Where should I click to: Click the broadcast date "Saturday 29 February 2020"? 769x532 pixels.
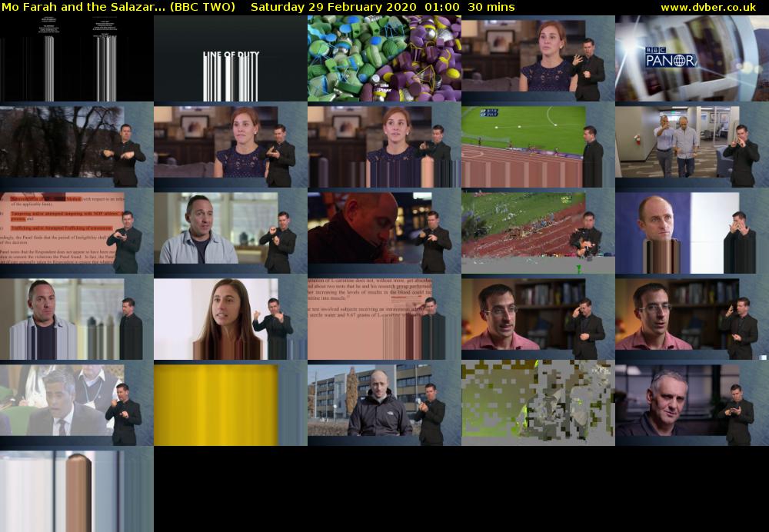(334, 8)
